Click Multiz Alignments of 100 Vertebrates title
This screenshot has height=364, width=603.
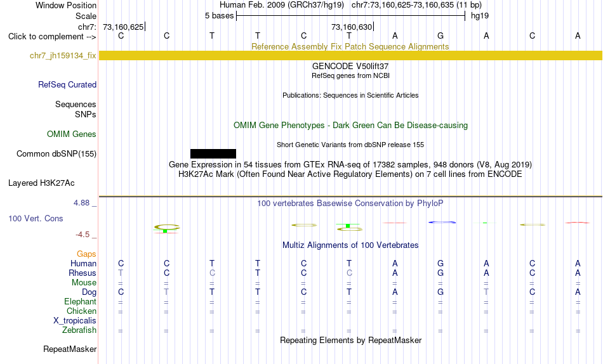pyautogui.click(x=350, y=245)
